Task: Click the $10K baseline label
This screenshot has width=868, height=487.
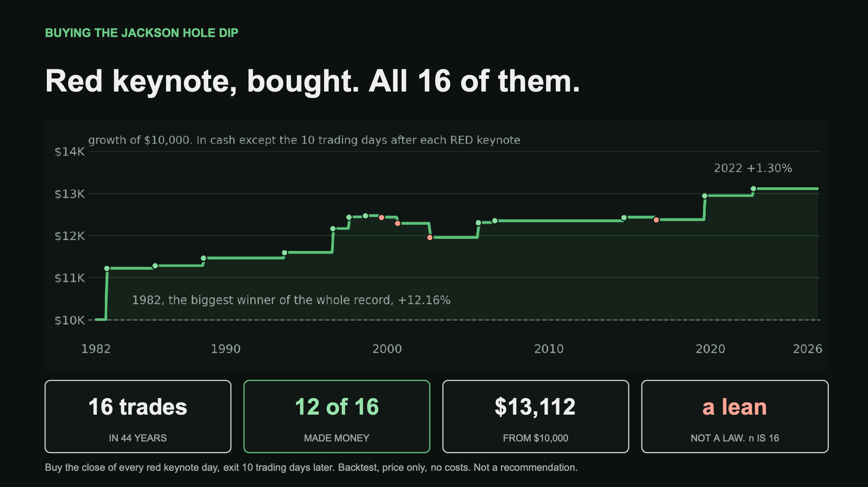Action: [70, 320]
